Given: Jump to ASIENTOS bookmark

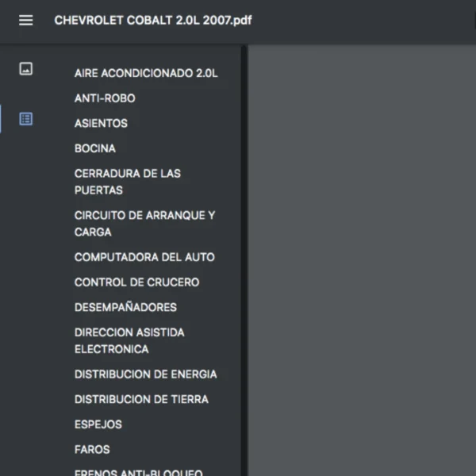Looking at the screenshot, I should tap(101, 123).
